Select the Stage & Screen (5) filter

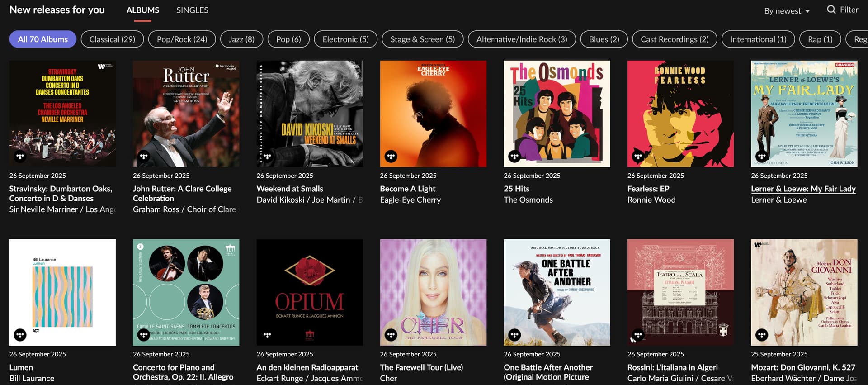click(423, 39)
